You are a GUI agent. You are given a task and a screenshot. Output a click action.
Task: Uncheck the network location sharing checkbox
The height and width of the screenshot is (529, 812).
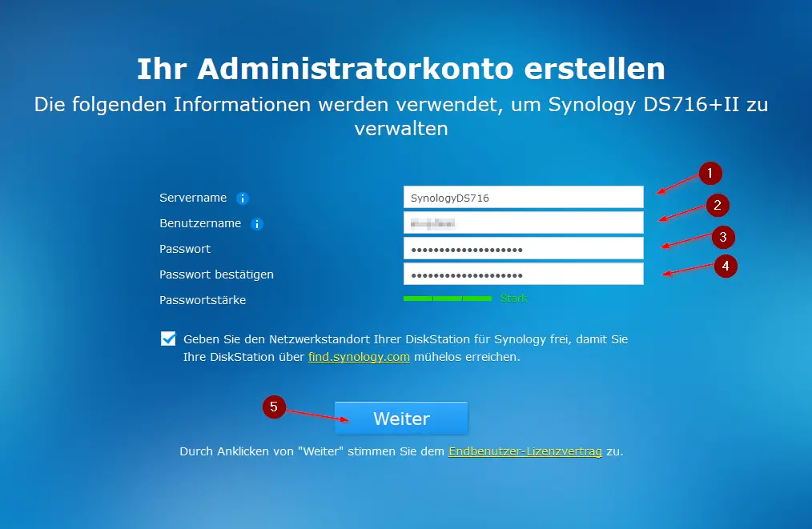pos(168,339)
